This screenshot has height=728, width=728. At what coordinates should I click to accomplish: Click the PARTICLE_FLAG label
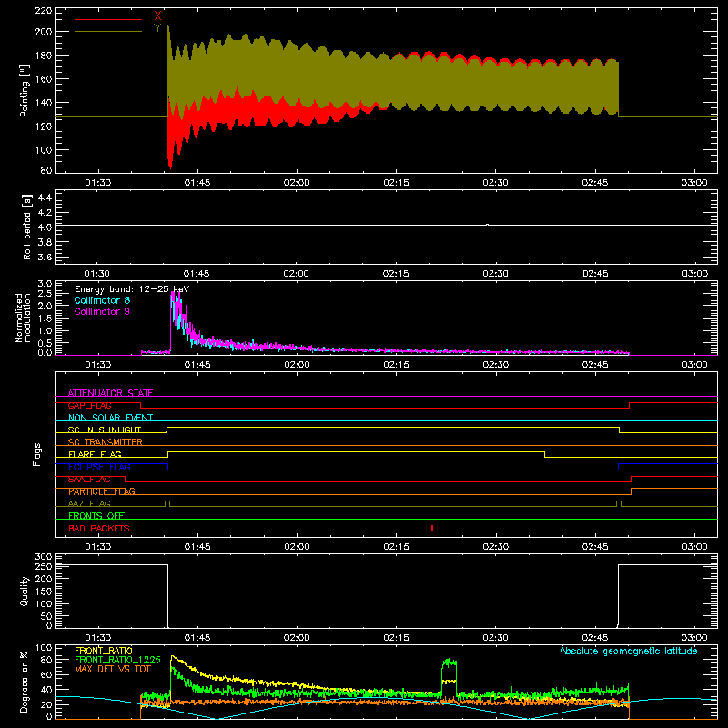click(102, 491)
